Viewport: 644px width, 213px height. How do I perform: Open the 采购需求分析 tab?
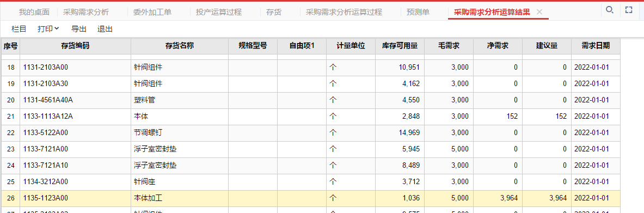pos(86,12)
